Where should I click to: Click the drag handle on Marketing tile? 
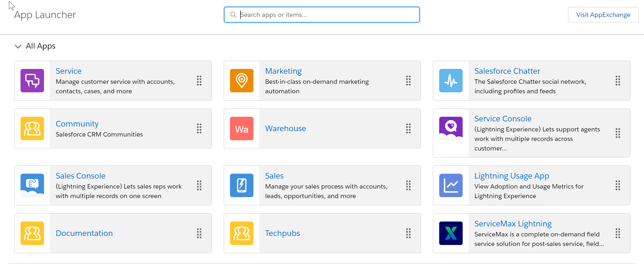(x=408, y=81)
